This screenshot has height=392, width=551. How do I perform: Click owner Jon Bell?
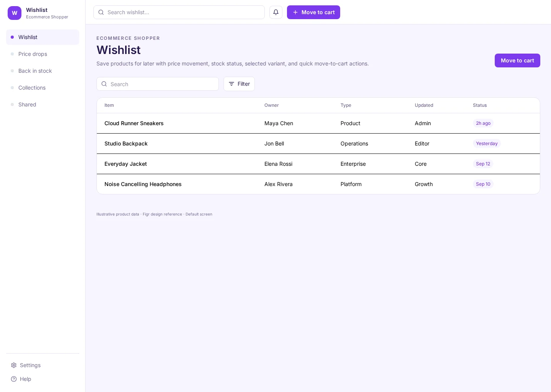pyautogui.click(x=274, y=144)
